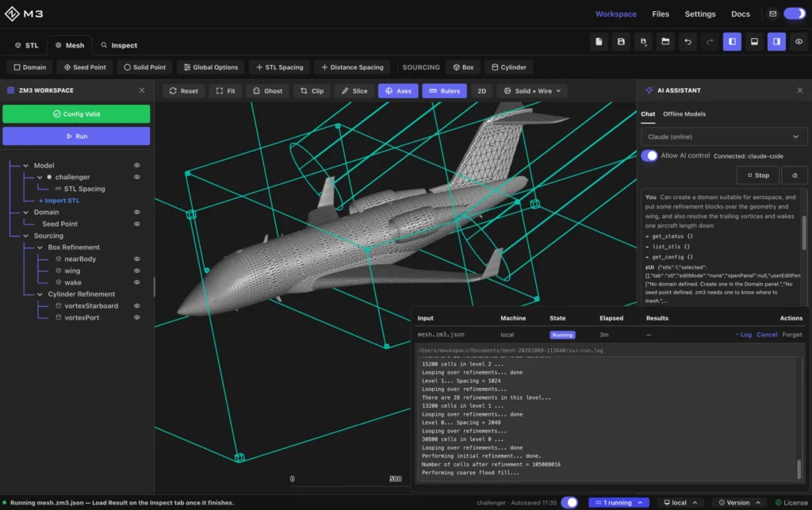The height and width of the screenshot is (510, 812).
Task: Click the save-as icon with plus
Action: pos(643,41)
